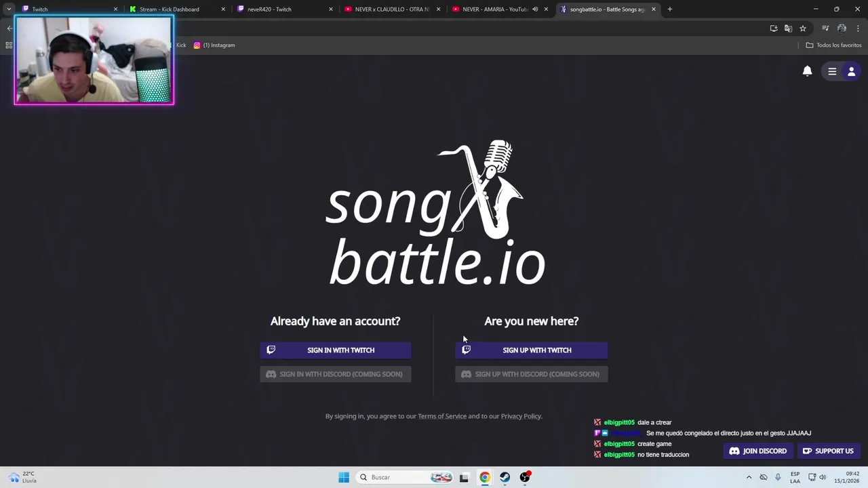Click chat message 'create game'
Screen dimensions: 868x488
coord(654,444)
